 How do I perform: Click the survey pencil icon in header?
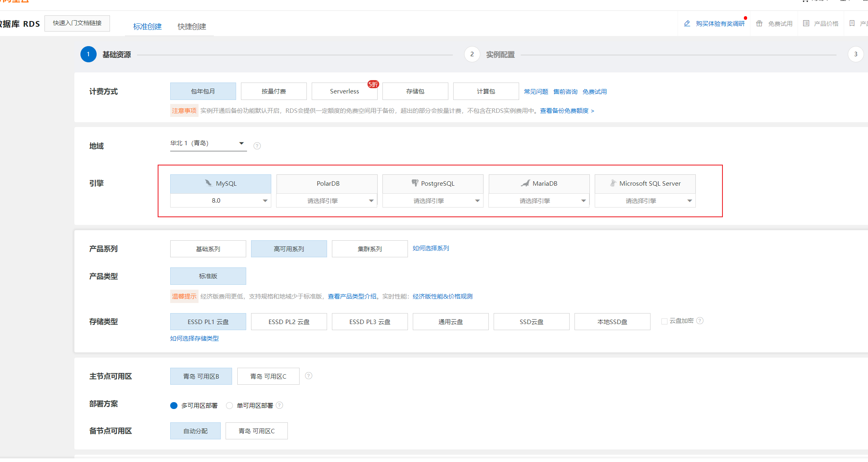(x=687, y=23)
